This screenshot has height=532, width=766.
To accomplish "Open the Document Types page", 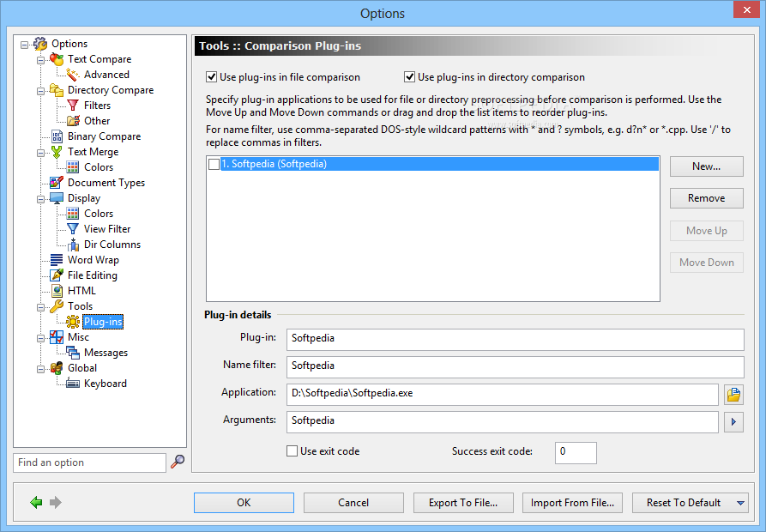I will point(106,183).
